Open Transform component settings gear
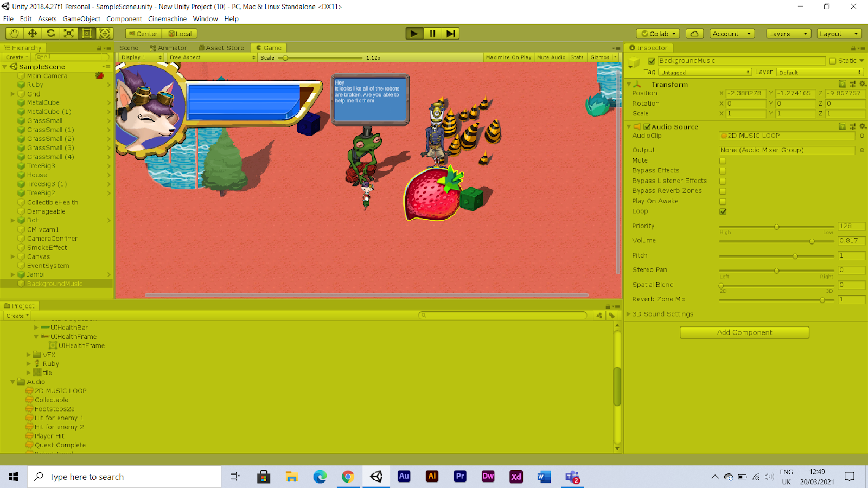This screenshot has height=488, width=868. (x=863, y=84)
